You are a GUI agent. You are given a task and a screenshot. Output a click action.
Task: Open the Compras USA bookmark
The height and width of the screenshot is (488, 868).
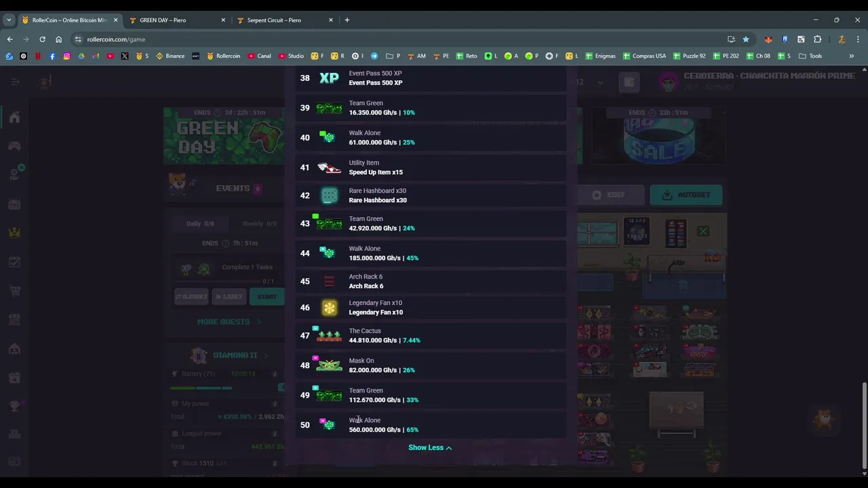coord(644,56)
